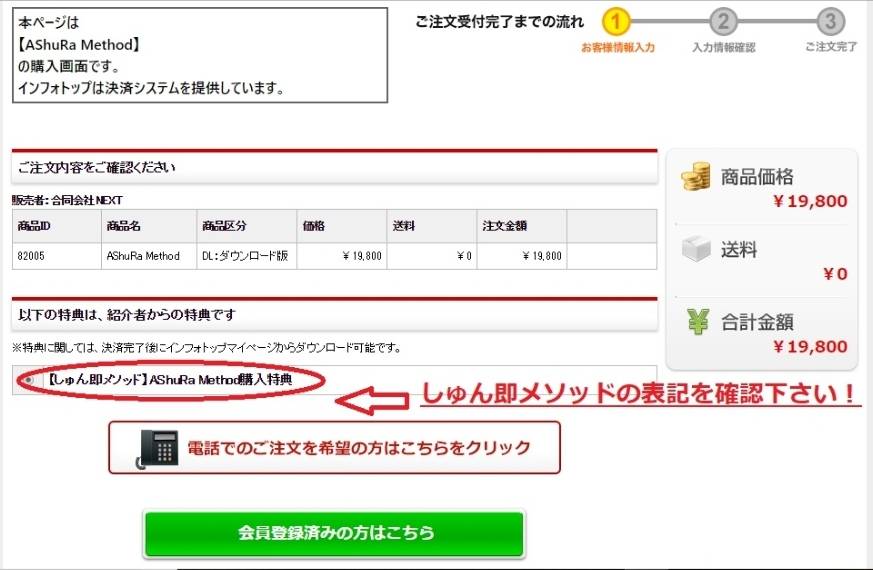This screenshot has height=570, width=873.
Task: Select the しゅん即メソッド purchase bonus radio button
Action: pos(29,381)
